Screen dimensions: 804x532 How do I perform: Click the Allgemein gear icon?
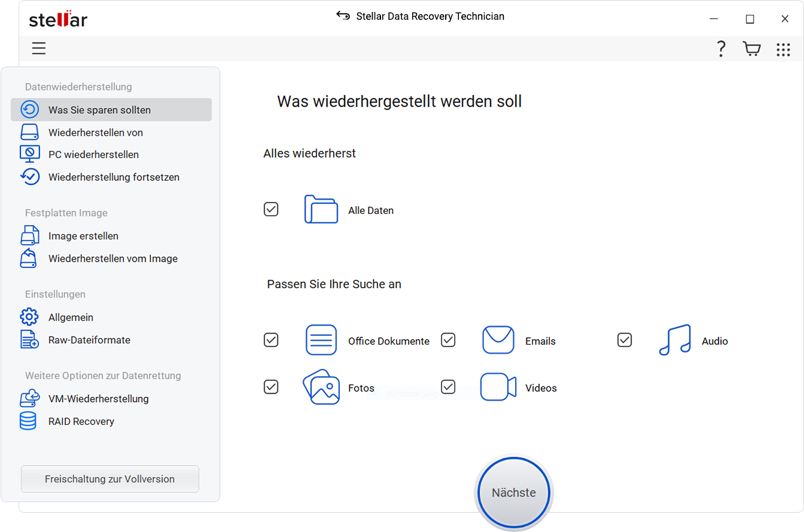coord(29,317)
